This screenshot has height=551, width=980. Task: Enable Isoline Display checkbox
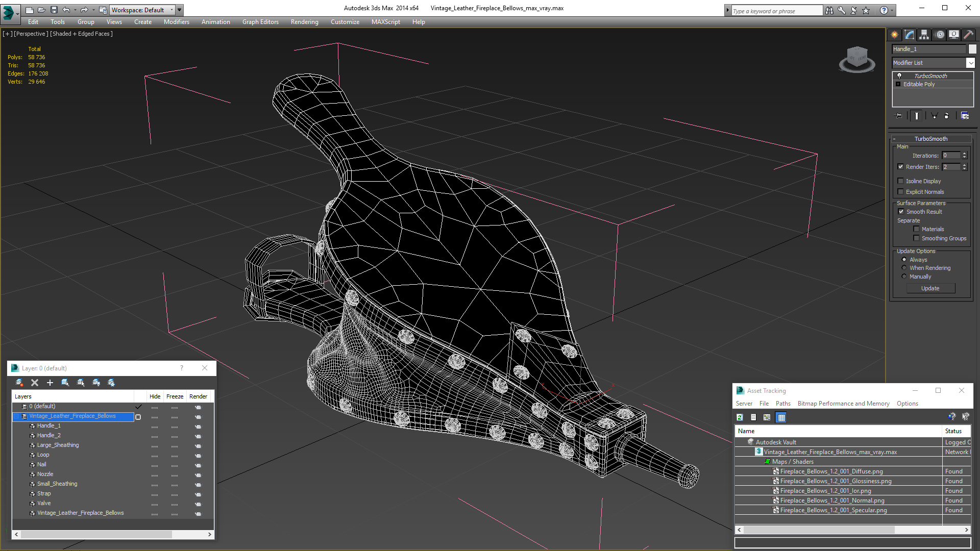pos(901,181)
